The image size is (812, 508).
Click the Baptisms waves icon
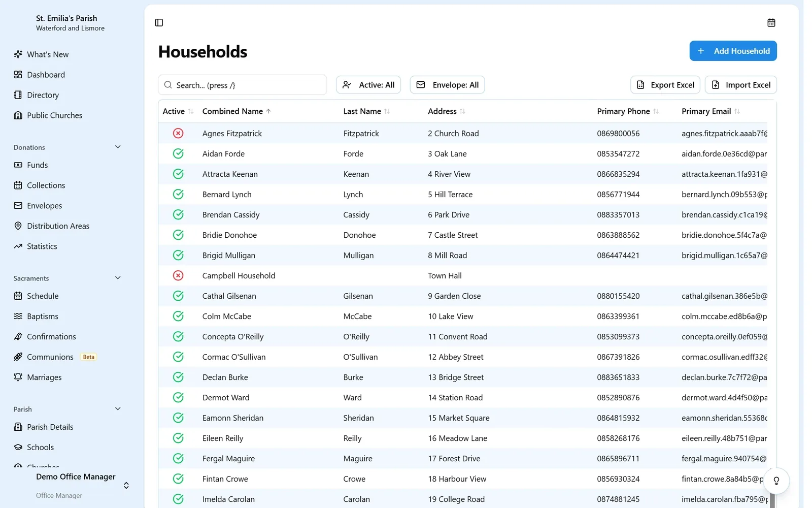(18, 316)
